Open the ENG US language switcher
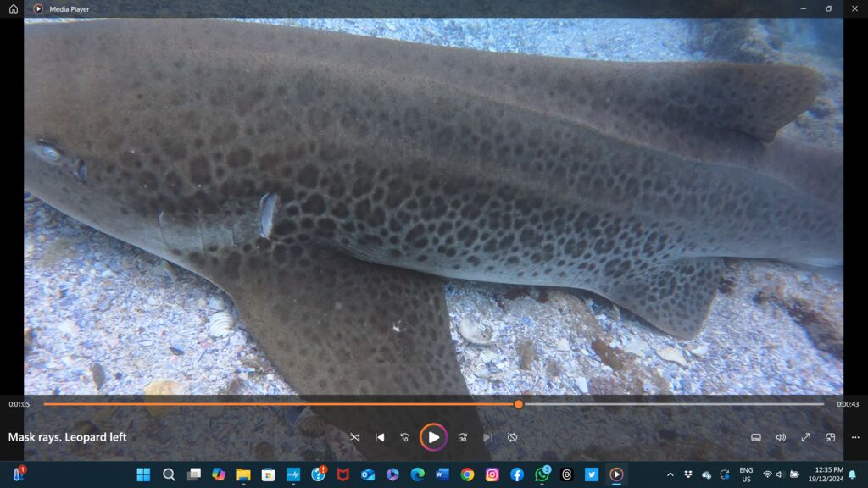The height and width of the screenshot is (488, 868). click(x=747, y=475)
